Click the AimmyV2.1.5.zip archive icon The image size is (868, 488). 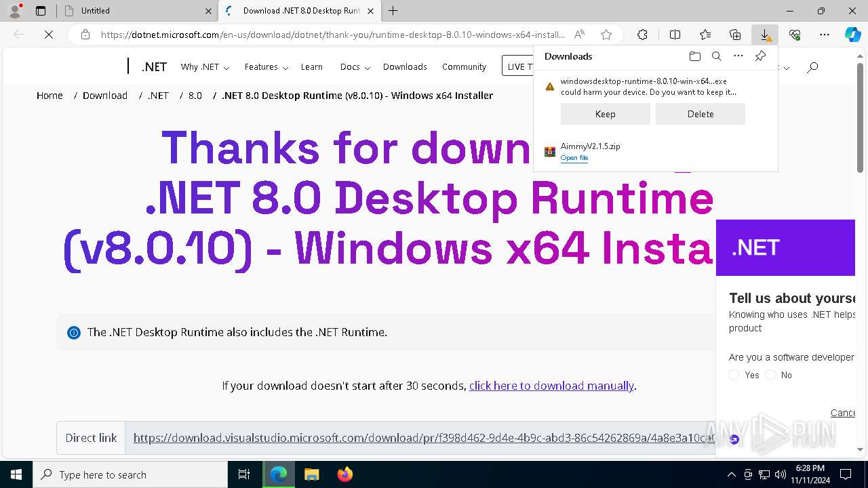tap(550, 152)
